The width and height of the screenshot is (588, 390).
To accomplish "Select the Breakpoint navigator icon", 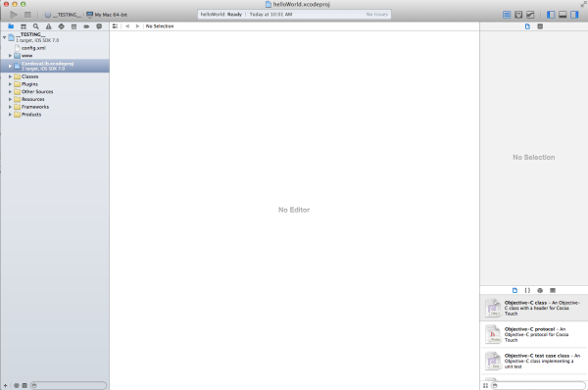I will point(86,26).
